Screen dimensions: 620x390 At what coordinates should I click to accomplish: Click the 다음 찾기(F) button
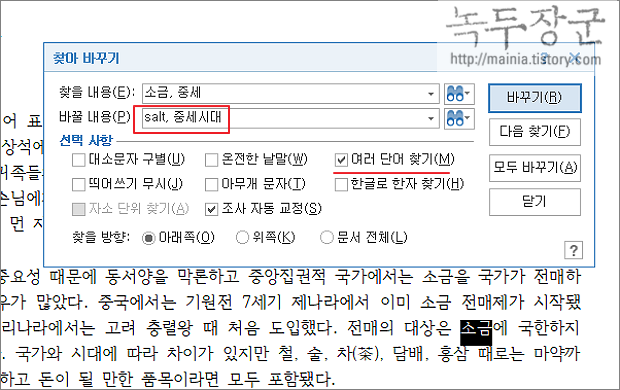click(x=535, y=132)
